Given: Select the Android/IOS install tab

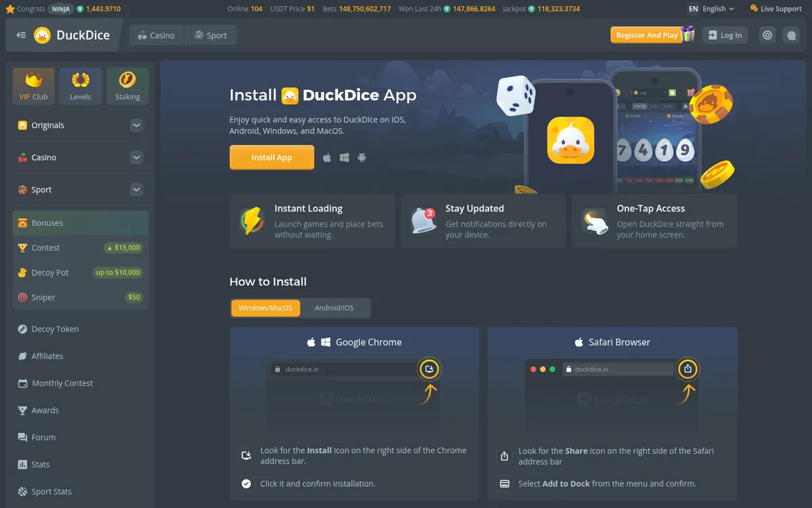Looking at the screenshot, I should pyautogui.click(x=334, y=308).
